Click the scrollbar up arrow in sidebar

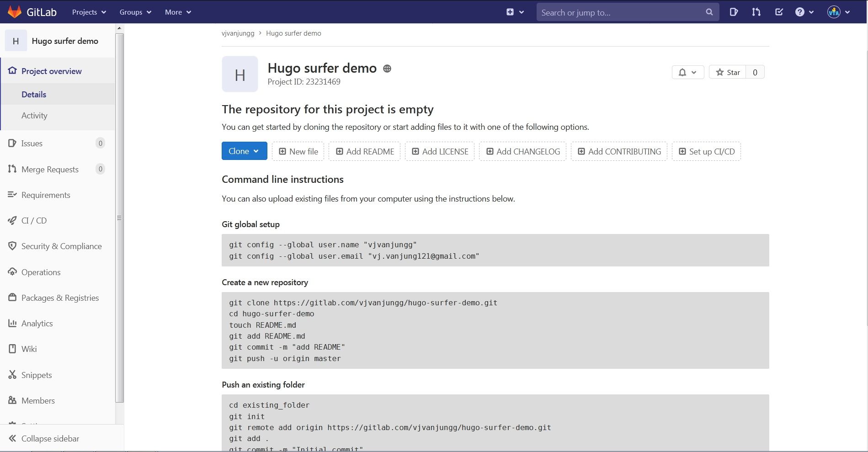pos(119,28)
